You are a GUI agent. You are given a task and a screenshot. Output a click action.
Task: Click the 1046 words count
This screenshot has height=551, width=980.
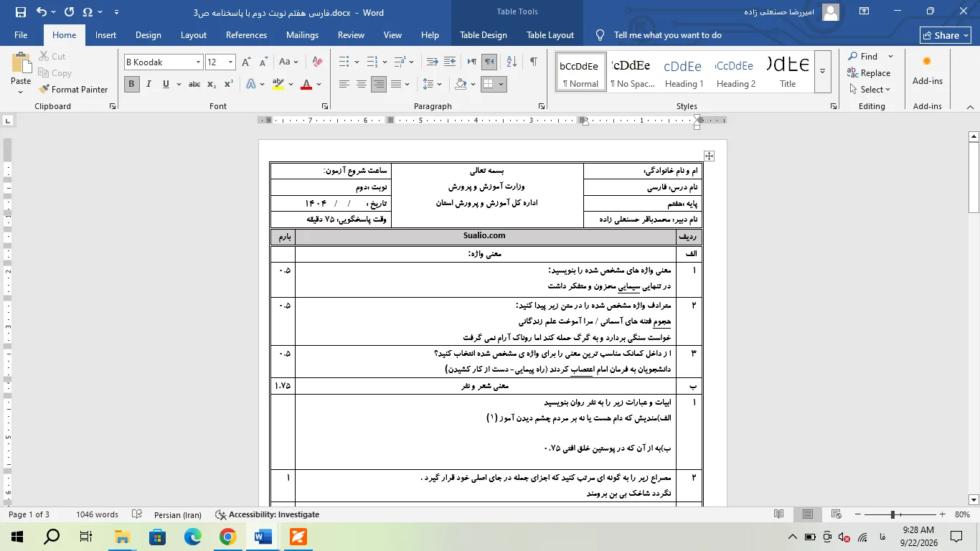(97, 514)
